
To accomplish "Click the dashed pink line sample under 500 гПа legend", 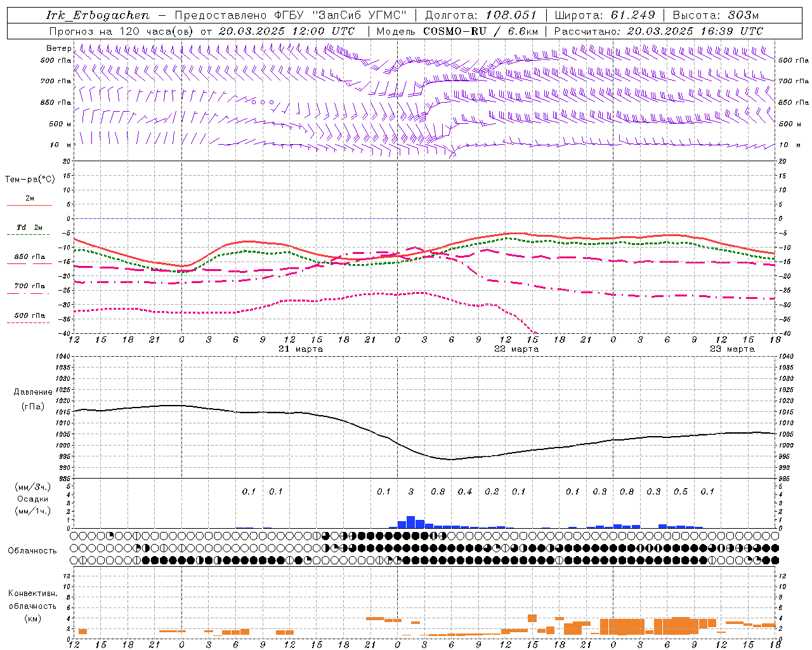I will [x=29, y=322].
